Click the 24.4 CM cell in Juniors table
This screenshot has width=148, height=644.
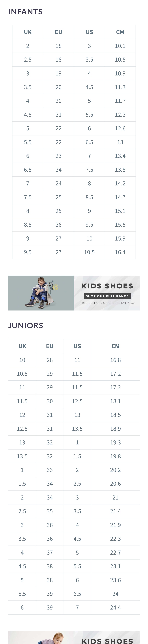(x=115, y=608)
